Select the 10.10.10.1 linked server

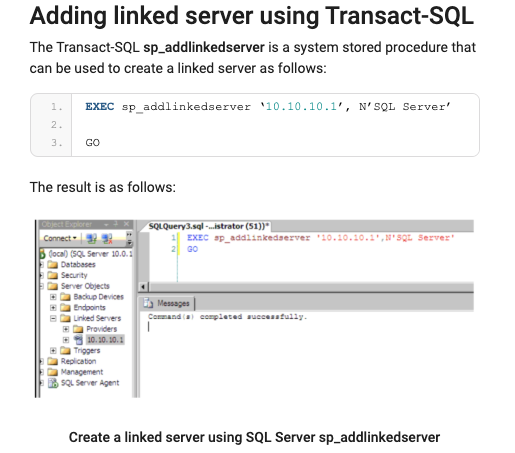[x=105, y=340]
